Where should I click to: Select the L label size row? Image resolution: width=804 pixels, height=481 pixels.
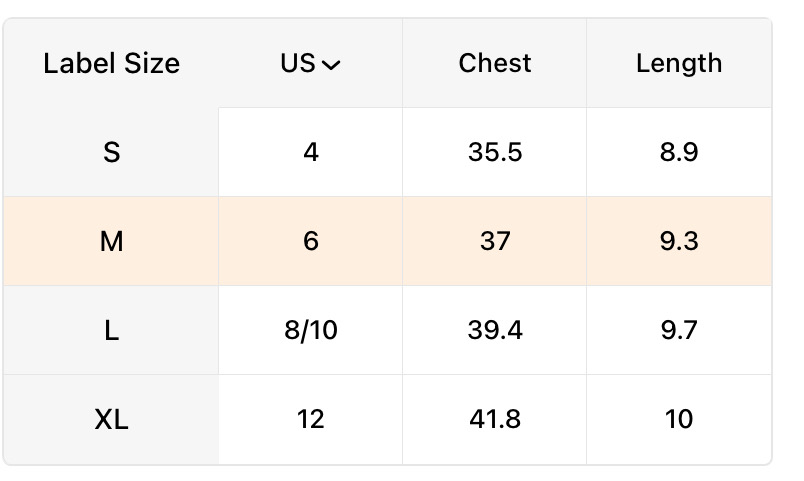(111, 330)
